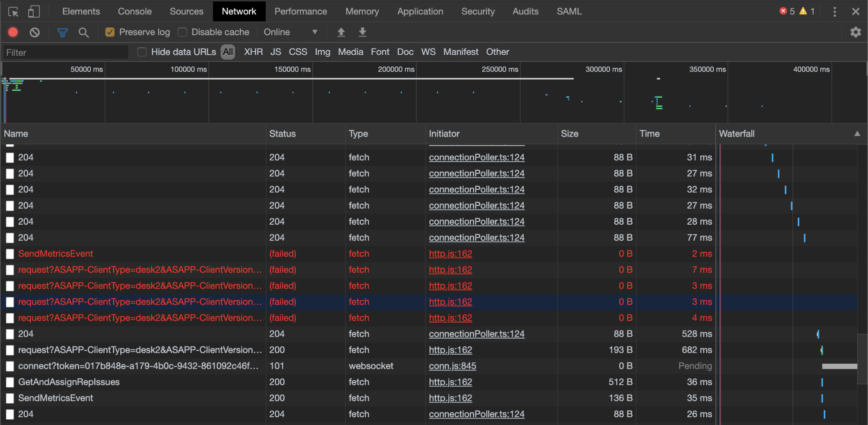Import HAR file with upload arrow
Image resolution: width=868 pixels, height=425 pixels.
coord(341,32)
